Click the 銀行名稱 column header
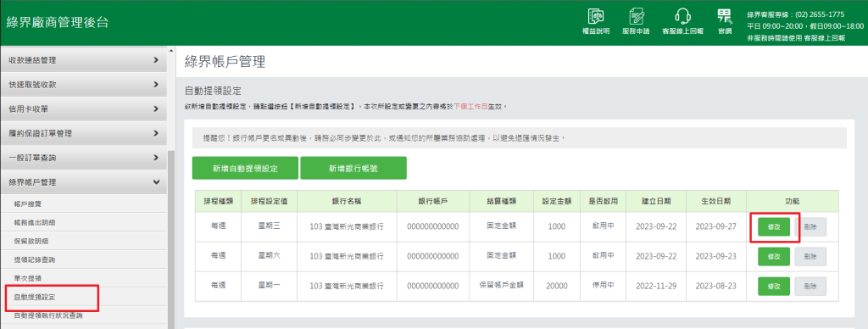Screen dimensions: 868x329 (x=347, y=202)
